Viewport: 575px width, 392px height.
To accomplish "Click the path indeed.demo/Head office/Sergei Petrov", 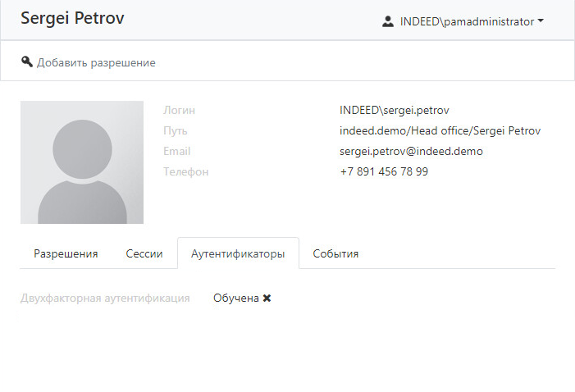I will click(x=440, y=130).
